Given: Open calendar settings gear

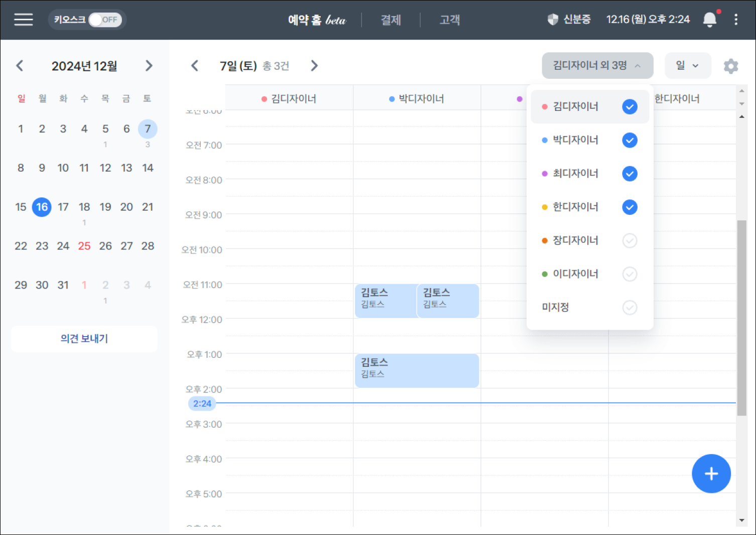Looking at the screenshot, I should coord(730,66).
